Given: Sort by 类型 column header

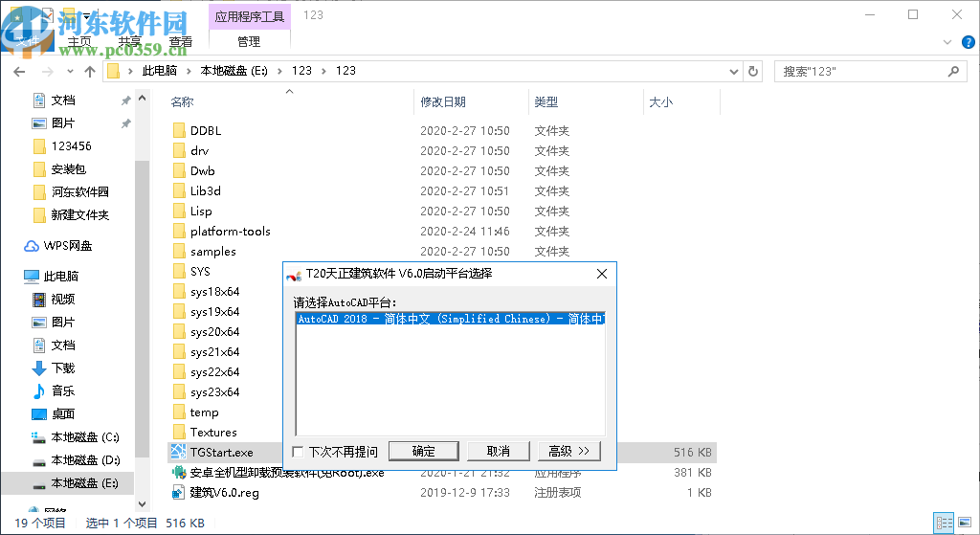Looking at the screenshot, I should click(x=546, y=101).
